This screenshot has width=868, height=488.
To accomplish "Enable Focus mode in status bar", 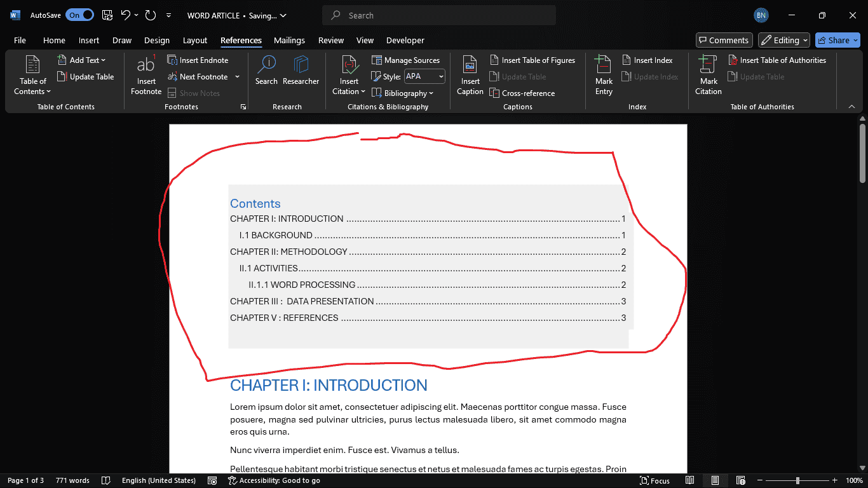I will tap(654, 480).
